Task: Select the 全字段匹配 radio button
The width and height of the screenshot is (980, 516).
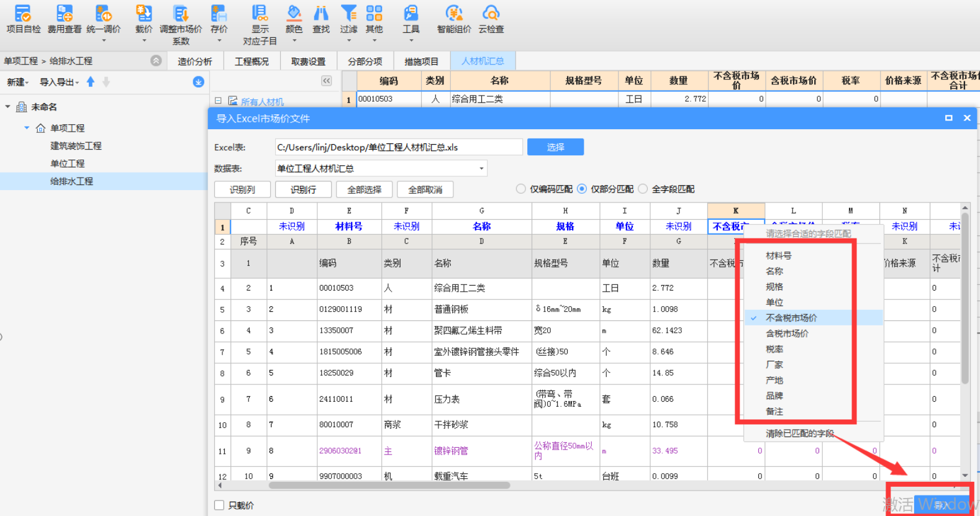Action: pyautogui.click(x=643, y=189)
